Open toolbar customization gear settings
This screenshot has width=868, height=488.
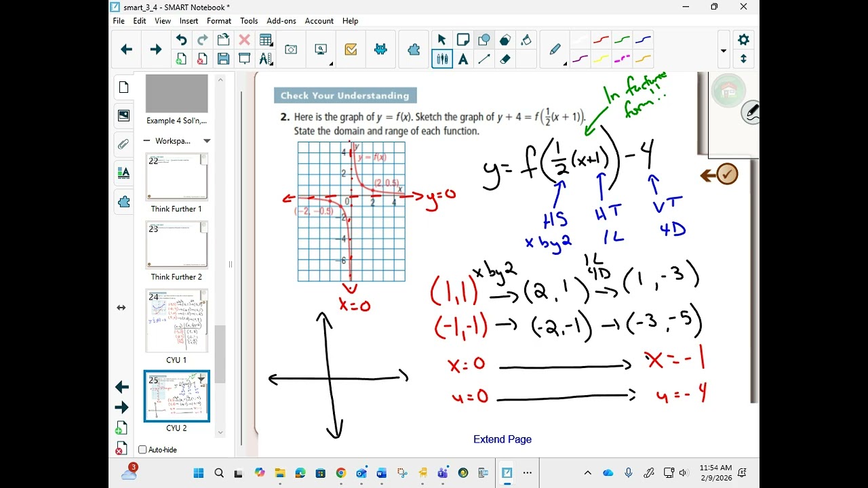tap(743, 39)
